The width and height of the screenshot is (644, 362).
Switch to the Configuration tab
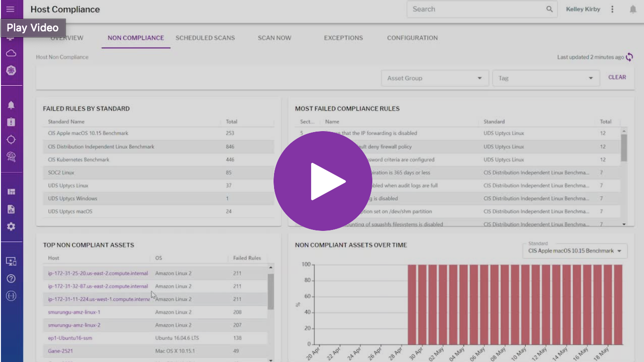pos(412,38)
